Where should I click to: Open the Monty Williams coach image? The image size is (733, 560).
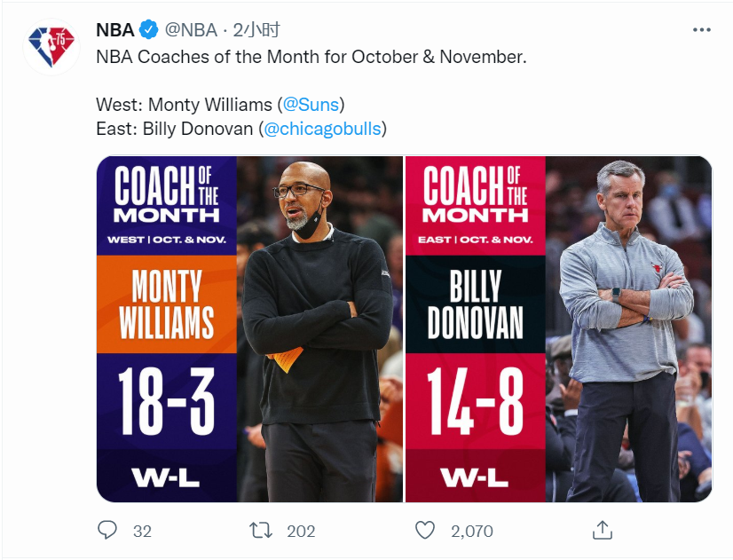[x=249, y=329]
